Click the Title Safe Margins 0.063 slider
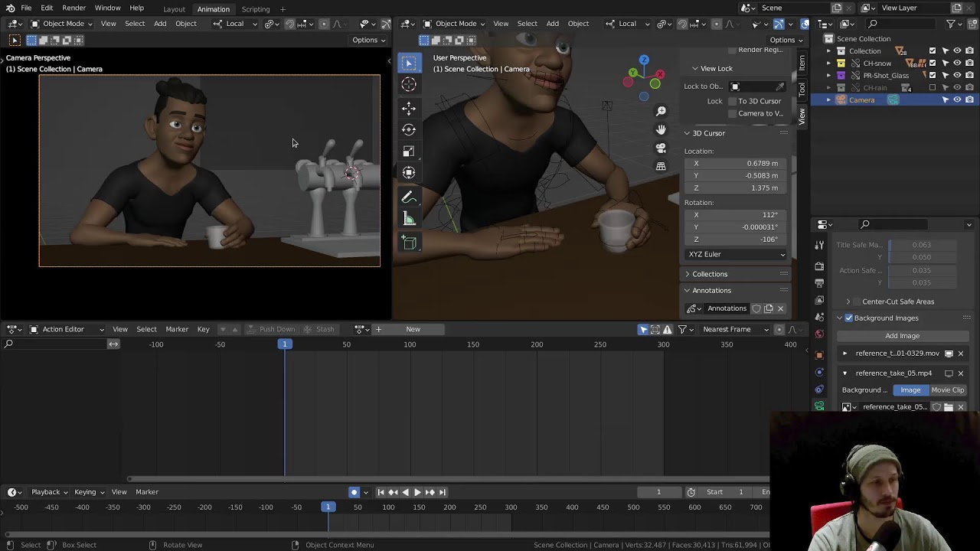980x551 pixels. coord(921,245)
